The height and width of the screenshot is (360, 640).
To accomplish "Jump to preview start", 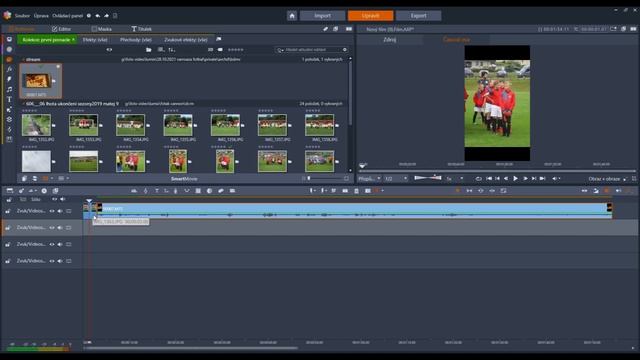I will [x=489, y=178].
